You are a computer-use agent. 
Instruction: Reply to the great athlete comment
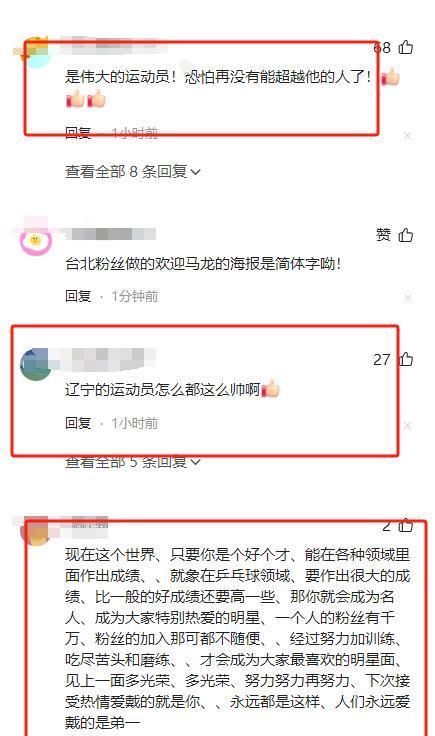[78, 133]
